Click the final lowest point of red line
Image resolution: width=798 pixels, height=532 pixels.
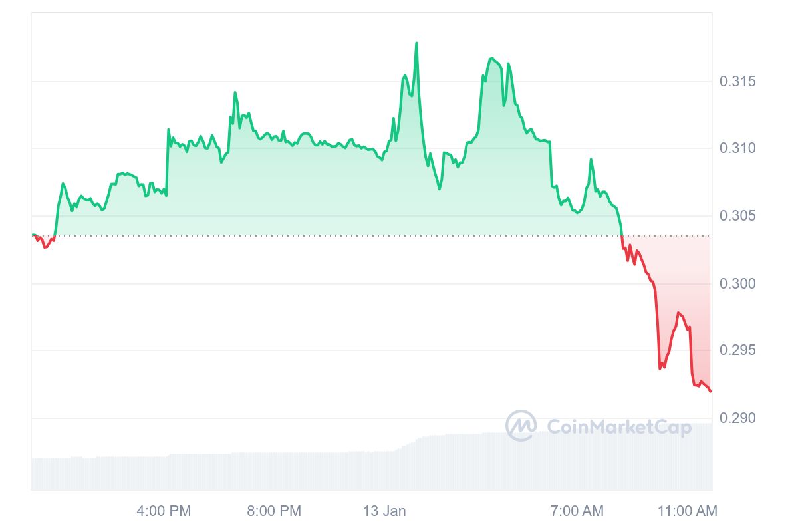tap(710, 391)
